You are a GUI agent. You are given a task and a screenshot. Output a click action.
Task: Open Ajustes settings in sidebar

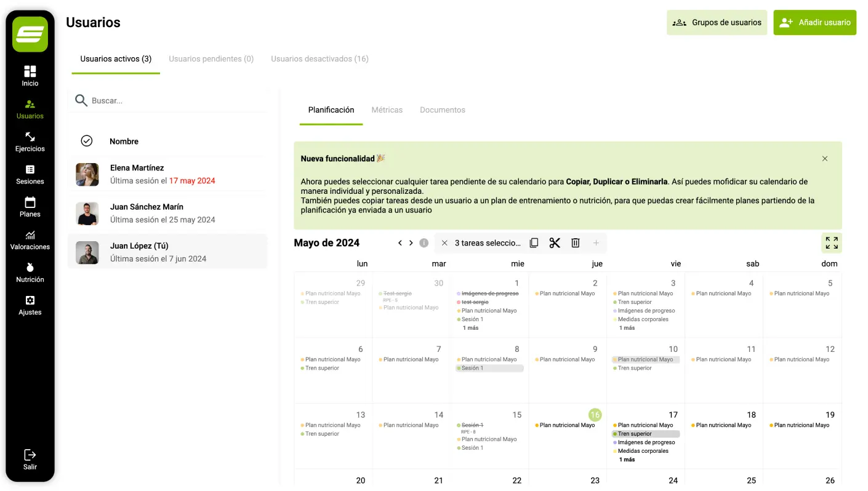coord(30,305)
